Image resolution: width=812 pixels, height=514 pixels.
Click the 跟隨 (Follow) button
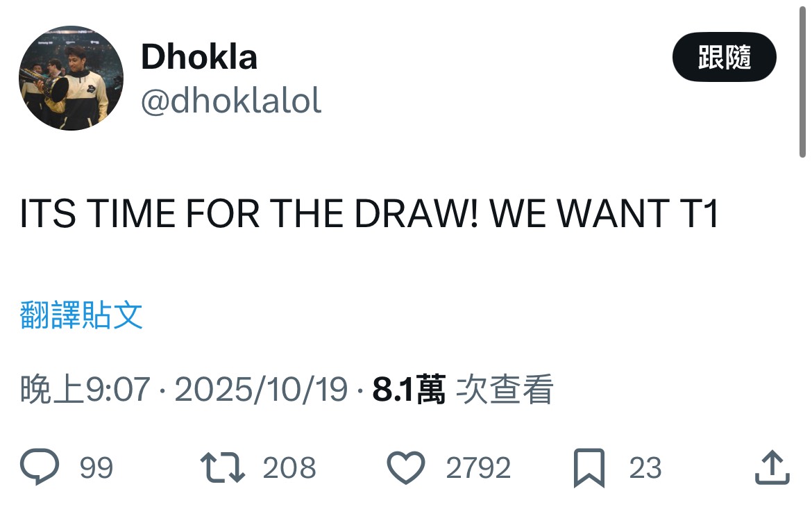tap(724, 58)
